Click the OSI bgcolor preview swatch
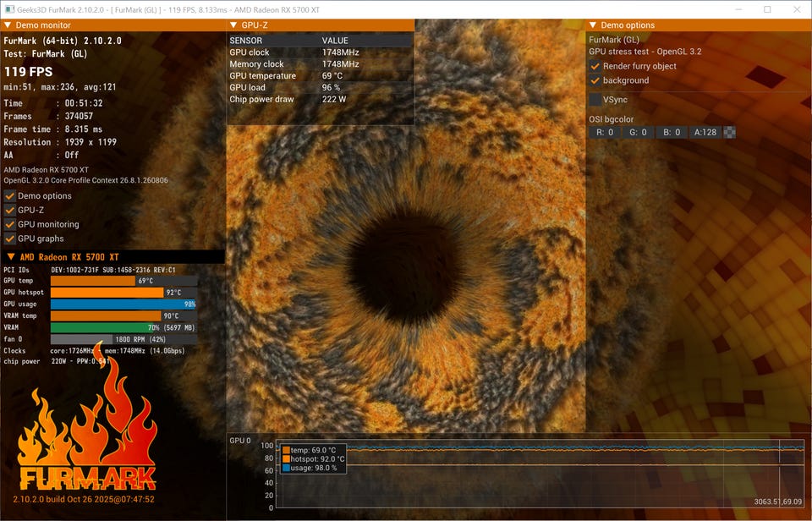Screen dimensions: 812x521 (729, 133)
